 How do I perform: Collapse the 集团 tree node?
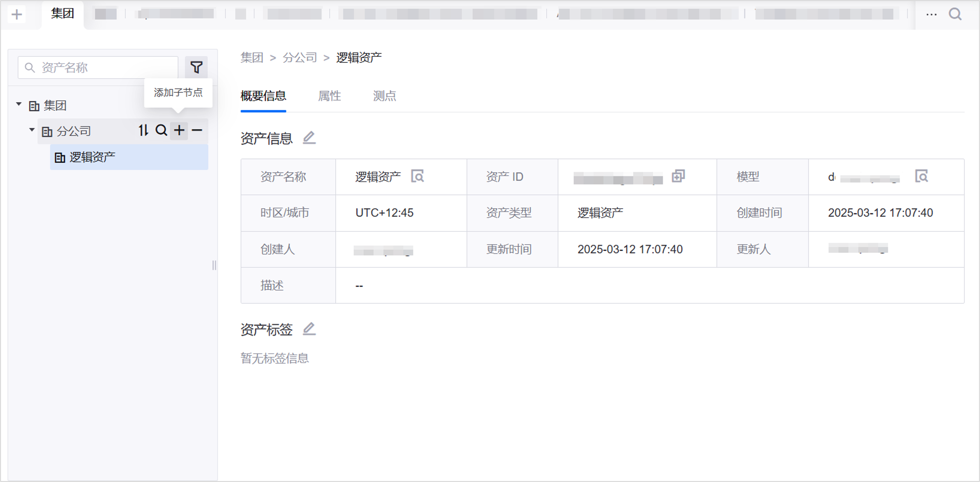pos(19,104)
